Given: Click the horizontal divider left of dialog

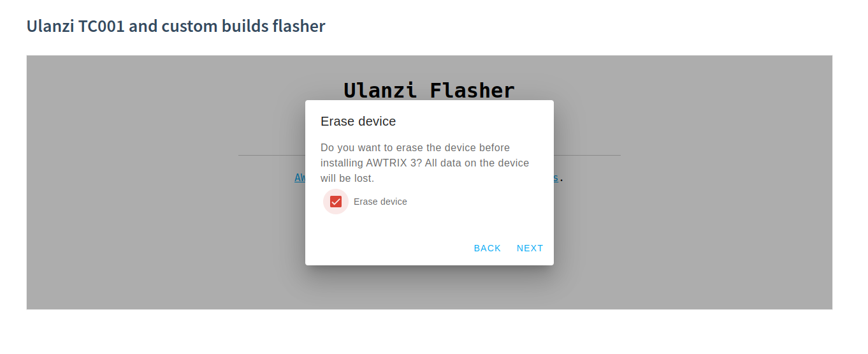Looking at the screenshot, I should coord(271,155).
